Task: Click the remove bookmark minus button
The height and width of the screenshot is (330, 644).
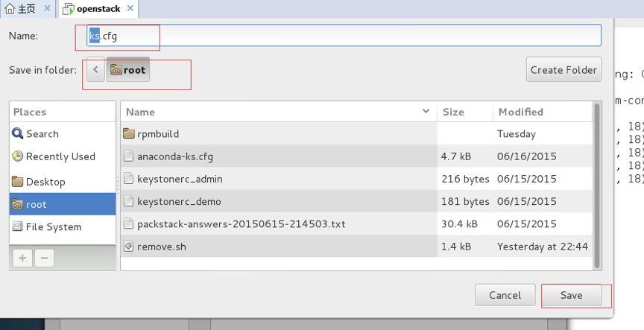Action: pyautogui.click(x=44, y=258)
